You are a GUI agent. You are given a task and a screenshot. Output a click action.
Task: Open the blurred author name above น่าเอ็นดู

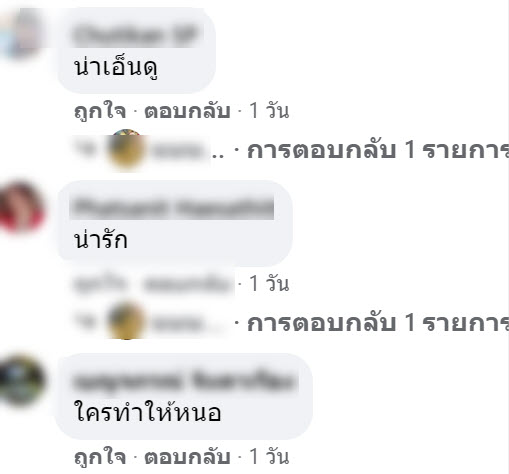coord(137,35)
